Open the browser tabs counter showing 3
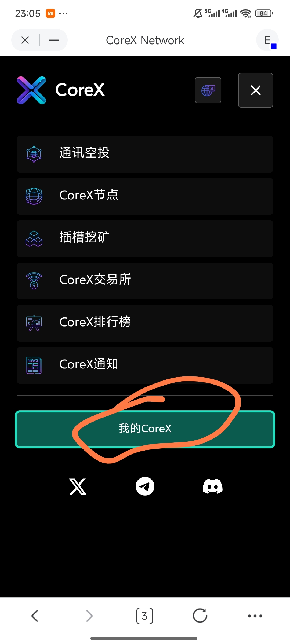290x644 pixels. coord(144,616)
